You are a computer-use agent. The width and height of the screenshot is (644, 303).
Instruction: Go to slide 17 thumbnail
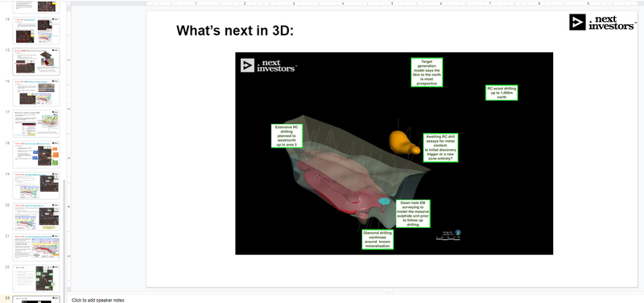coord(36,123)
